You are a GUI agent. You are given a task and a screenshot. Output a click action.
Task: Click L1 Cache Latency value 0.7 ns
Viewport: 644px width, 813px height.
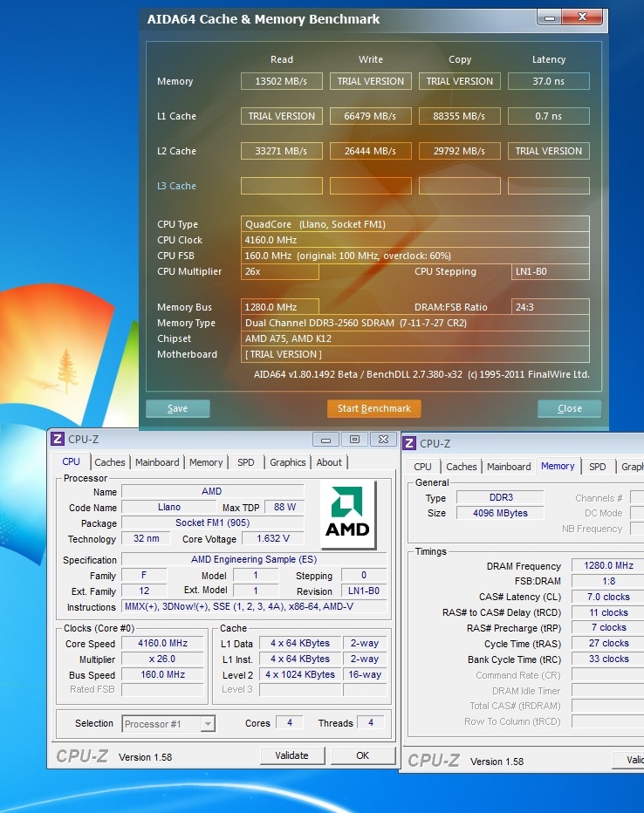tap(549, 116)
